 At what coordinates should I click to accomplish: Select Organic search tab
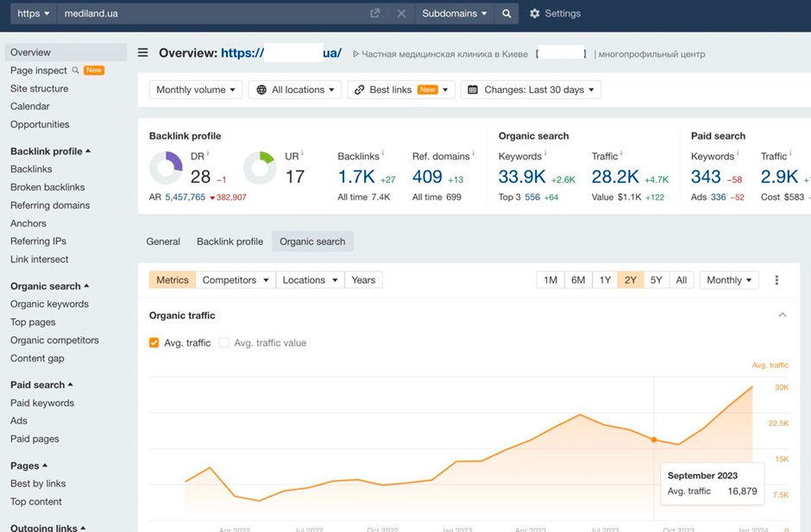312,241
